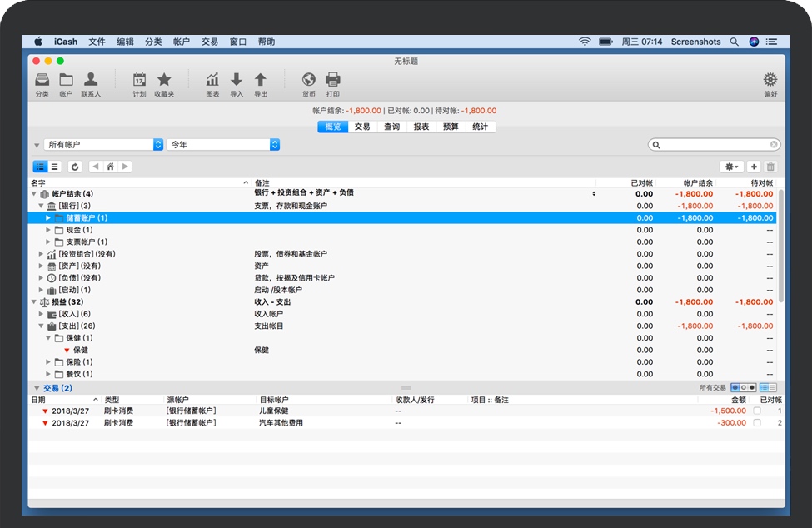Open the 图表 charts icon
The image size is (812, 528).
(212, 80)
